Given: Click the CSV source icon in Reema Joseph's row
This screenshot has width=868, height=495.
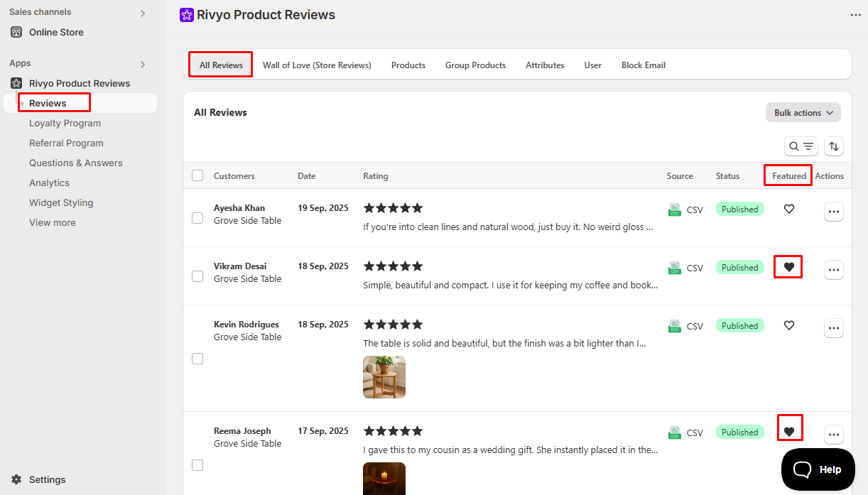Looking at the screenshot, I should click(675, 433).
